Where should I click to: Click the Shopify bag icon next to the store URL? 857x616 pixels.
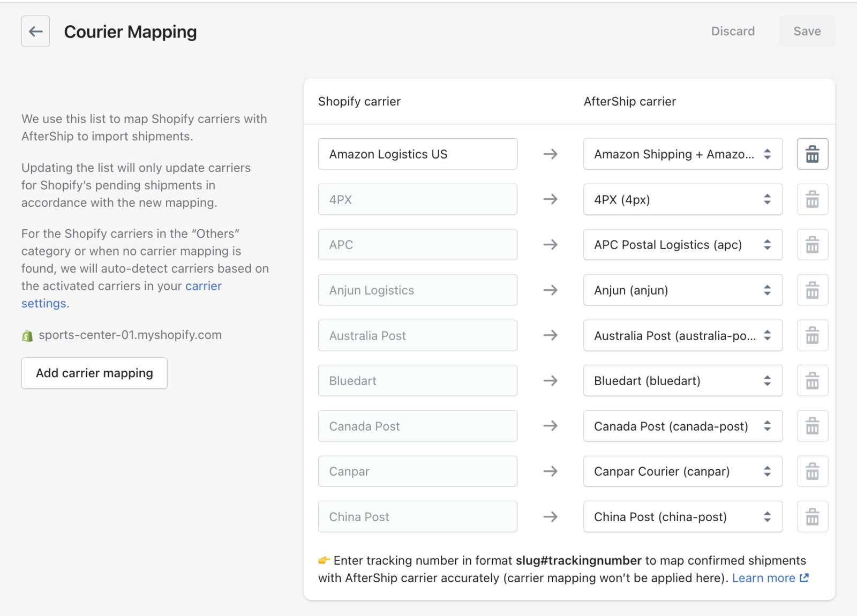[27, 336]
